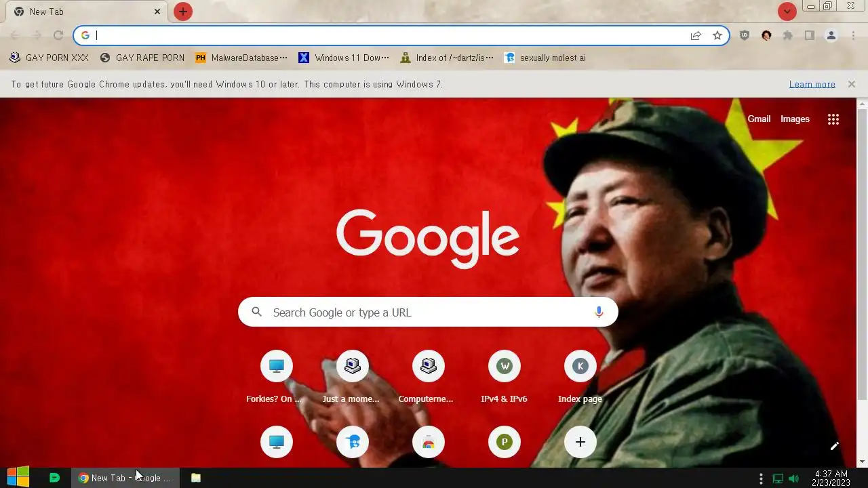Open the shortcut with the rainbow storefront icon

(429, 442)
